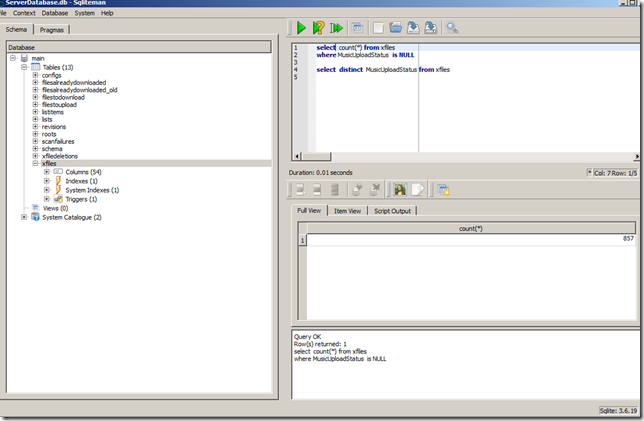644x421 pixels.
Task: Click the 'Query OK' message in the log
Action: [x=307, y=336]
